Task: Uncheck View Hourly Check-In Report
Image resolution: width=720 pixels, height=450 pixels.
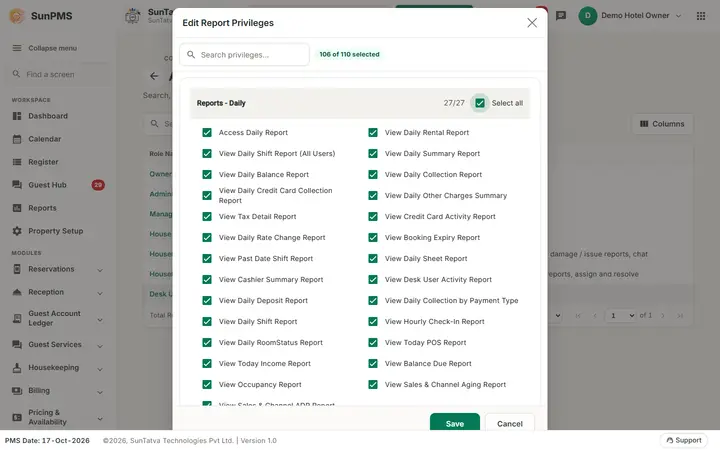Action: point(373,321)
